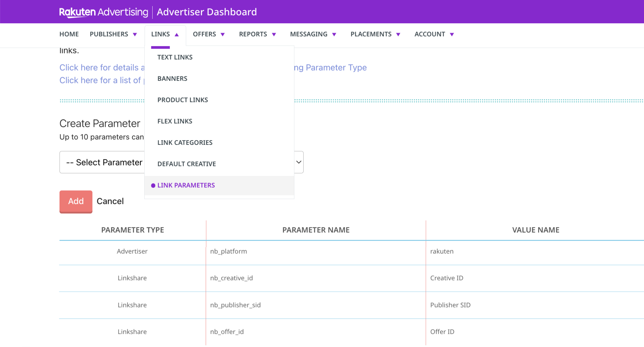Click the Cancel link

pyautogui.click(x=110, y=201)
